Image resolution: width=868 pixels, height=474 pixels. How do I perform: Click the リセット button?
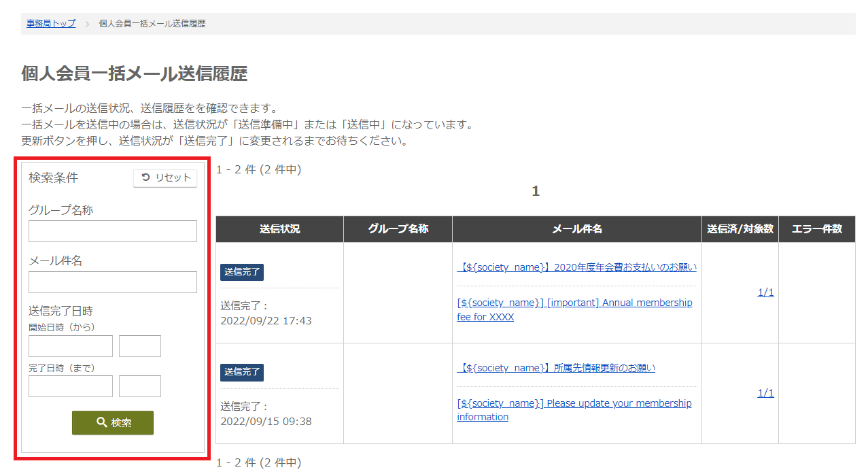165,178
